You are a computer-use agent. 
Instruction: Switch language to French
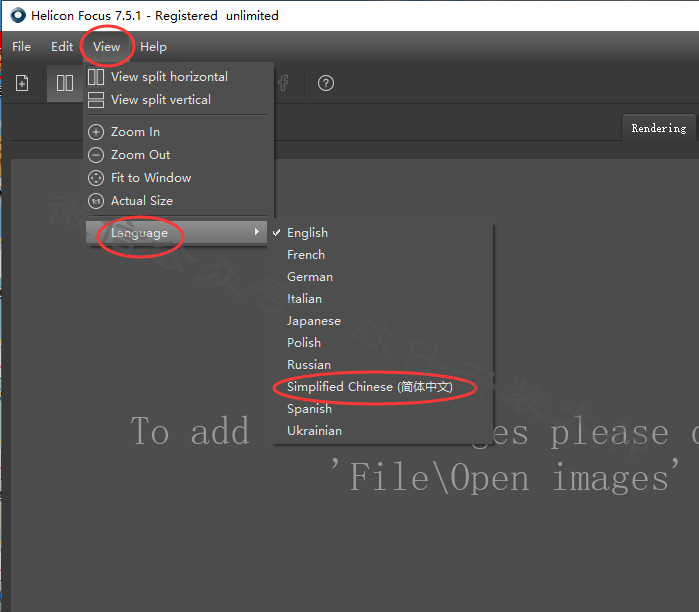pyautogui.click(x=383, y=255)
